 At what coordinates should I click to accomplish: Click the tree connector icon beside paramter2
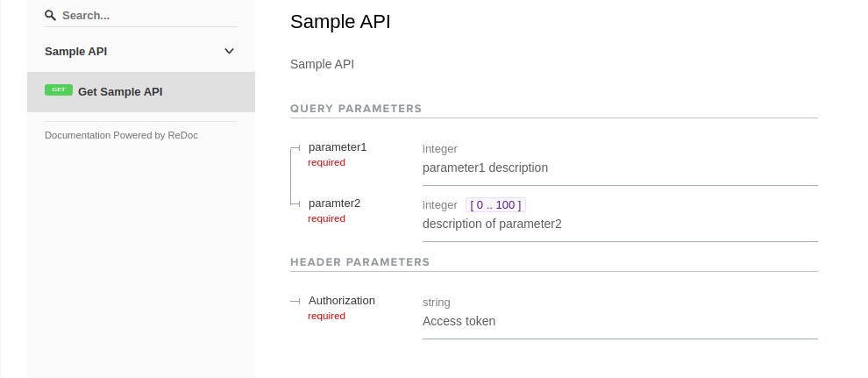click(x=295, y=203)
